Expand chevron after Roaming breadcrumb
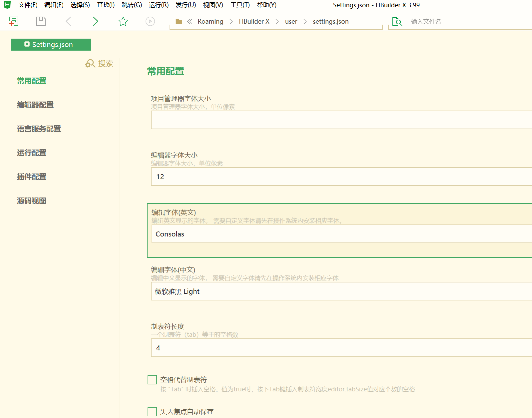The height and width of the screenshot is (418, 532). coord(231,22)
